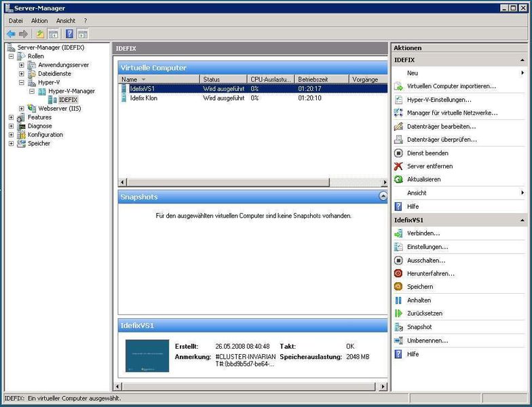Screen dimensions: 532x407
Task: Open the ? help menu
Action: tap(85, 20)
